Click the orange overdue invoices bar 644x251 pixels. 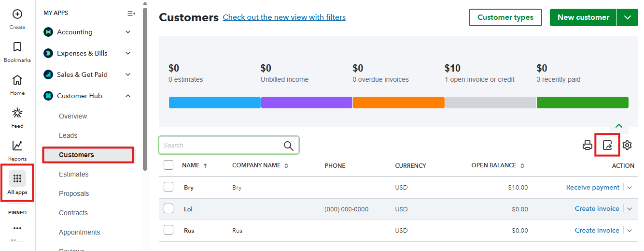tap(398, 103)
